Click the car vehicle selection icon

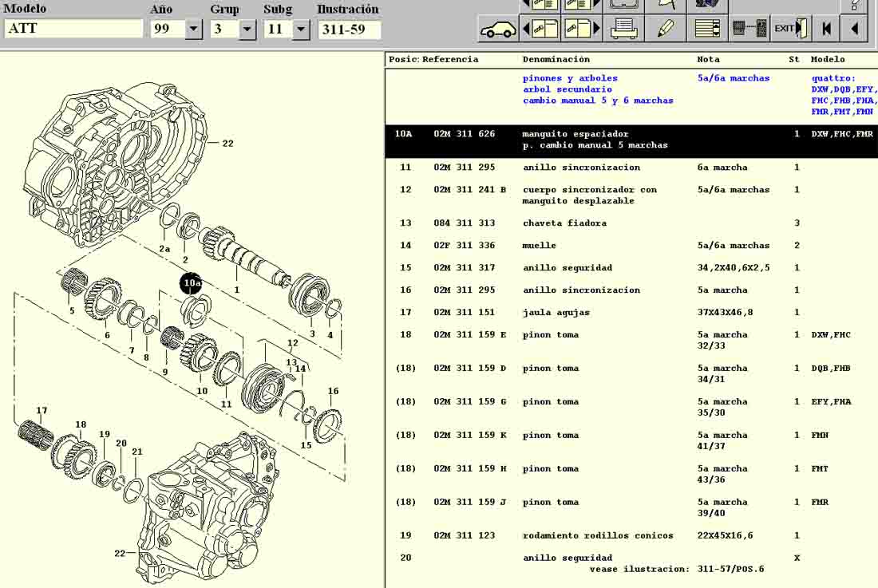pos(498,30)
